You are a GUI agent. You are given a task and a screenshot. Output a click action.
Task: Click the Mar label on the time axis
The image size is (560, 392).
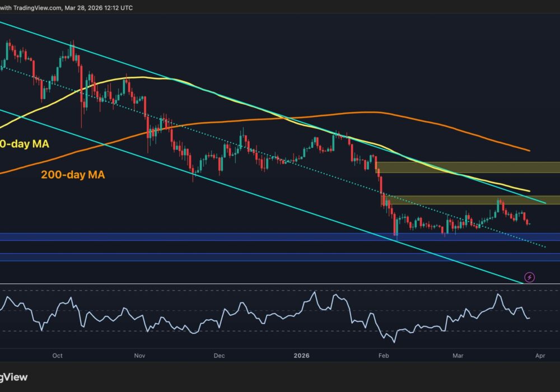(x=459, y=356)
